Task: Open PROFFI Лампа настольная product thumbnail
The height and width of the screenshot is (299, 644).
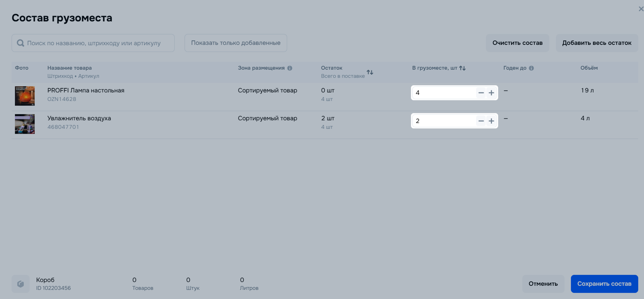Action: point(25,96)
